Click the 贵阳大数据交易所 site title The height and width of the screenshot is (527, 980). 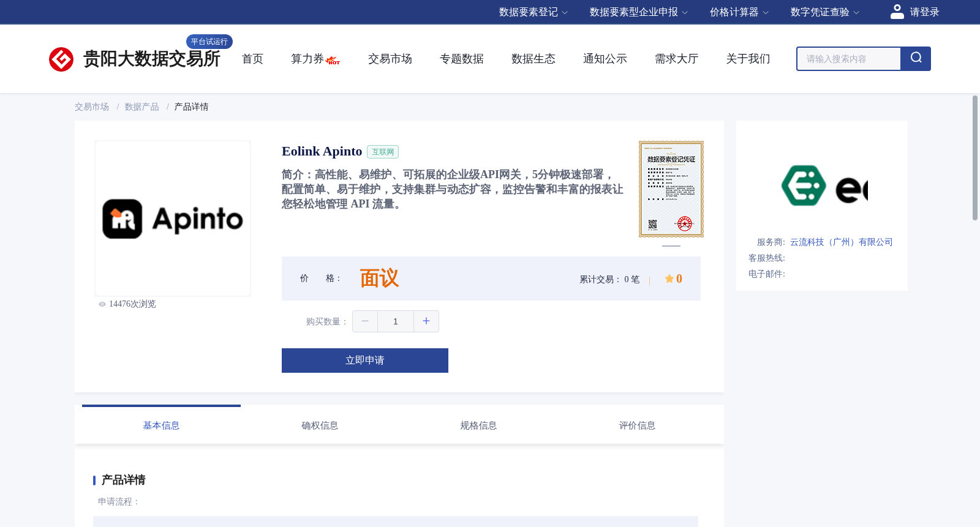click(151, 59)
